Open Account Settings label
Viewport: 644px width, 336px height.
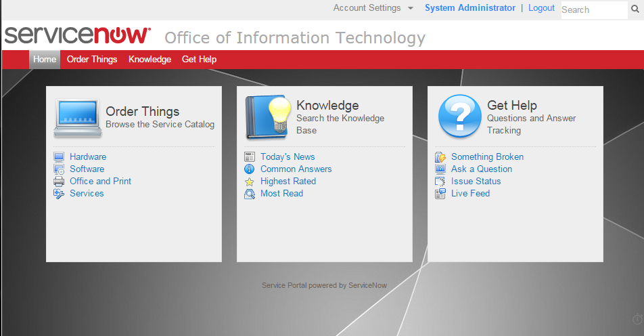pos(367,8)
